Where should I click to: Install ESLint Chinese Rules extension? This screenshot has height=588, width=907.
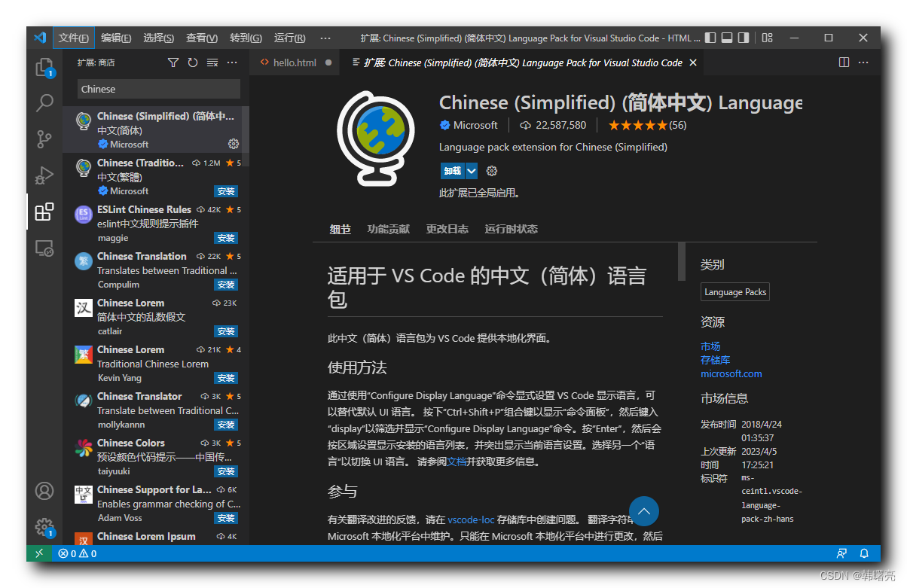[x=226, y=238]
